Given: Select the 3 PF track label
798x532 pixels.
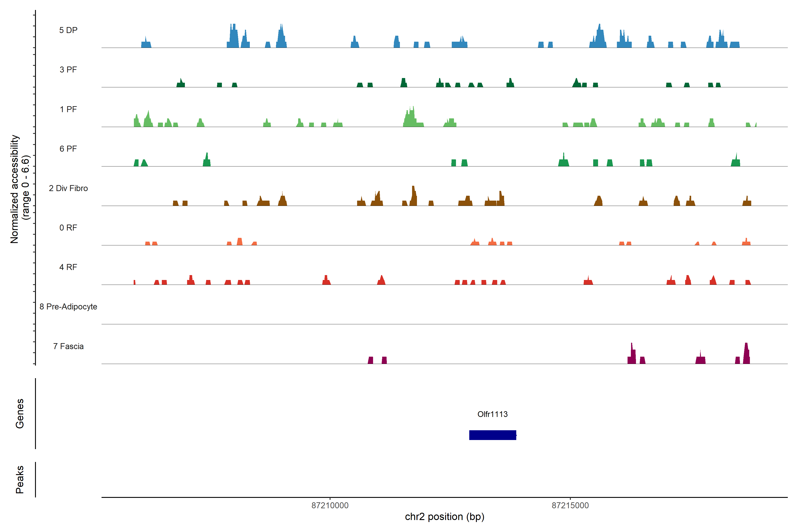Looking at the screenshot, I should pyautogui.click(x=68, y=70).
